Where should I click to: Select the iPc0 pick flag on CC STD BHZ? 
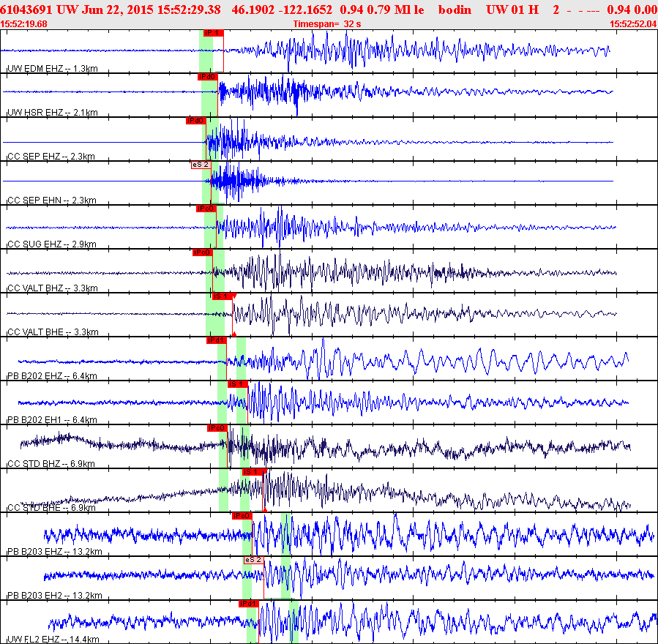coord(217,428)
